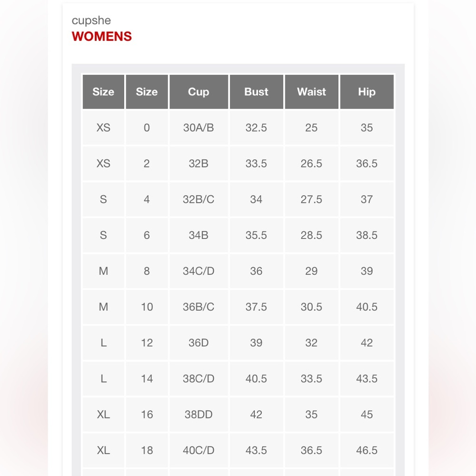476x476 pixels.
Task: Select the Cup column header
Action: pyautogui.click(x=198, y=92)
